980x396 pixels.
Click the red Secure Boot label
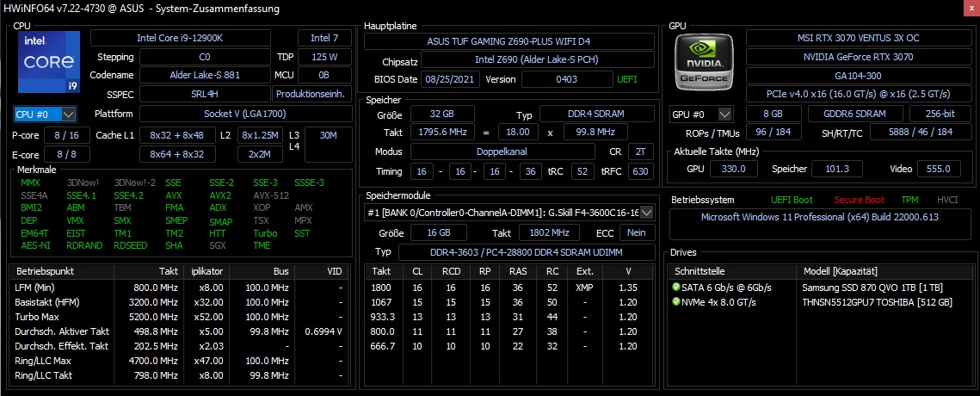[x=859, y=200]
